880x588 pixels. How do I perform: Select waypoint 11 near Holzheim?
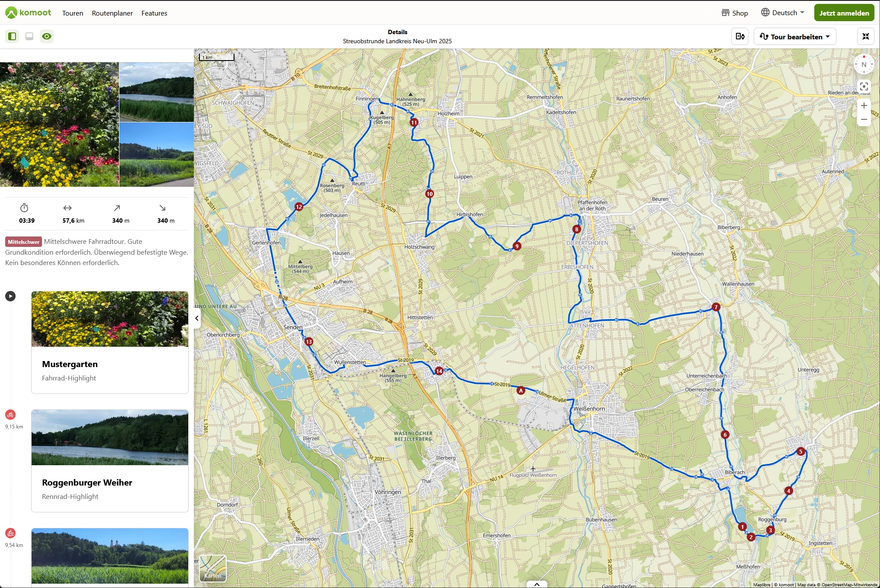tap(414, 122)
